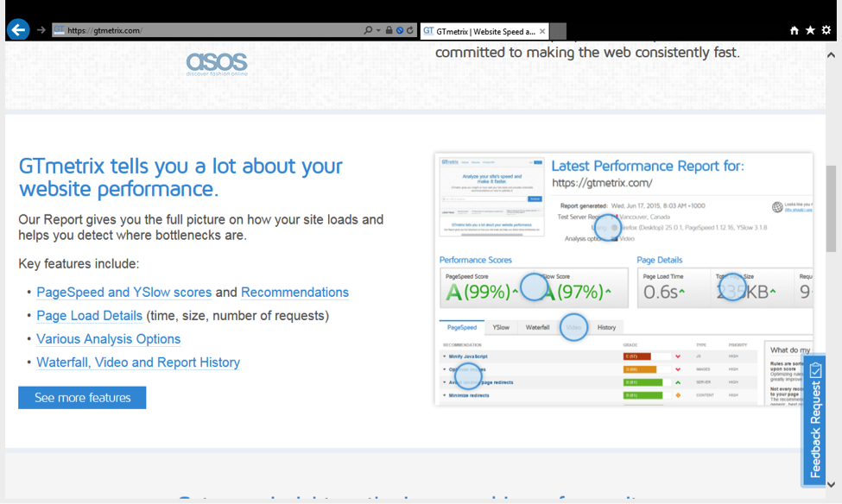Click the blocked content icon in address bar

tap(400, 30)
